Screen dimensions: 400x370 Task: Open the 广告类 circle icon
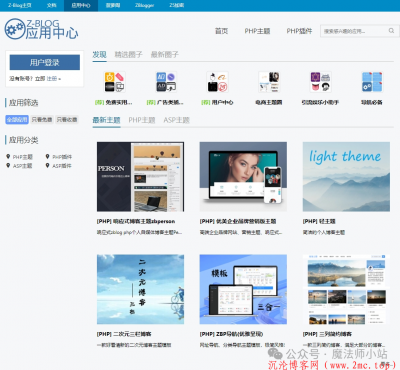point(166,82)
